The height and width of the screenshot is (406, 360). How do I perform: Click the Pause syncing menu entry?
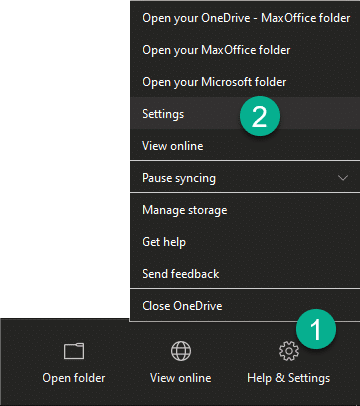[245, 178]
